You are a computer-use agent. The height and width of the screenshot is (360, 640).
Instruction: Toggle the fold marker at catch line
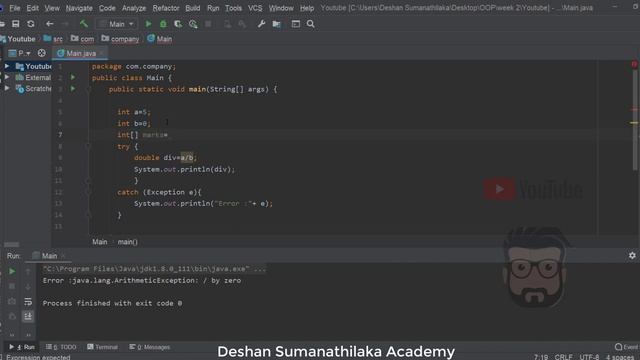click(x=88, y=192)
